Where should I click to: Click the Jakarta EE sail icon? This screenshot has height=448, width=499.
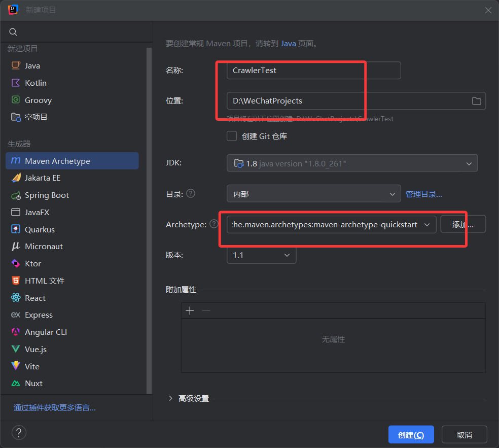(x=16, y=178)
